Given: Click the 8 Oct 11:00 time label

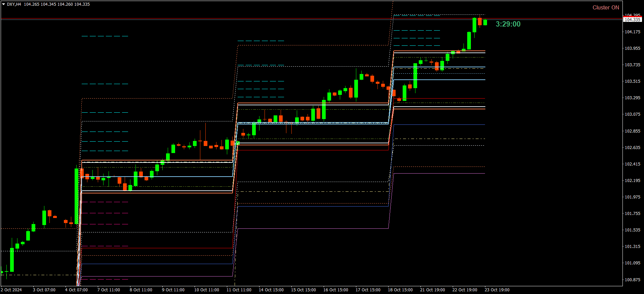Looking at the screenshot, I should [x=141, y=290].
